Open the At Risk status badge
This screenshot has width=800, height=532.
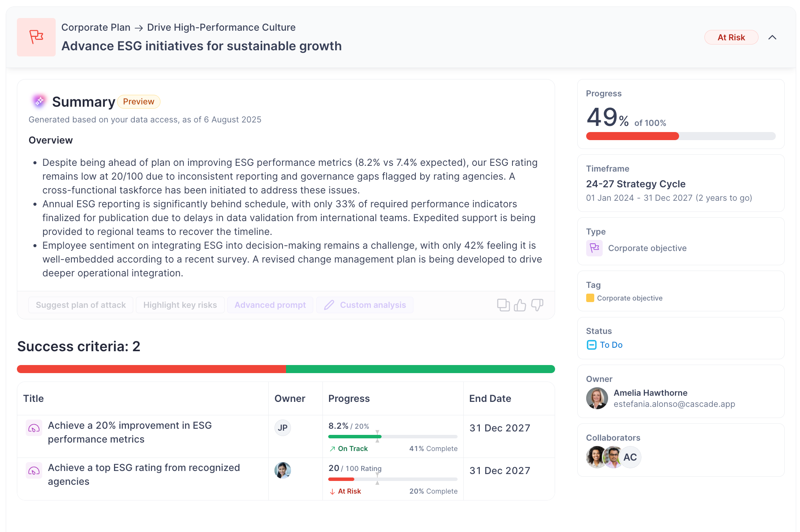pos(731,37)
